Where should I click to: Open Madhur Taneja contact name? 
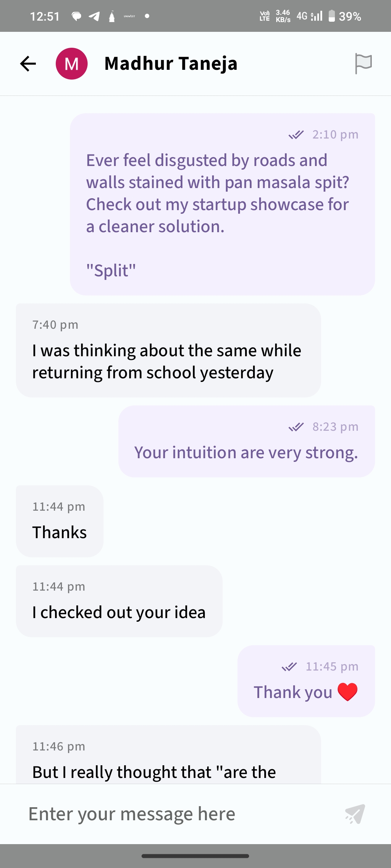pyautogui.click(x=171, y=64)
